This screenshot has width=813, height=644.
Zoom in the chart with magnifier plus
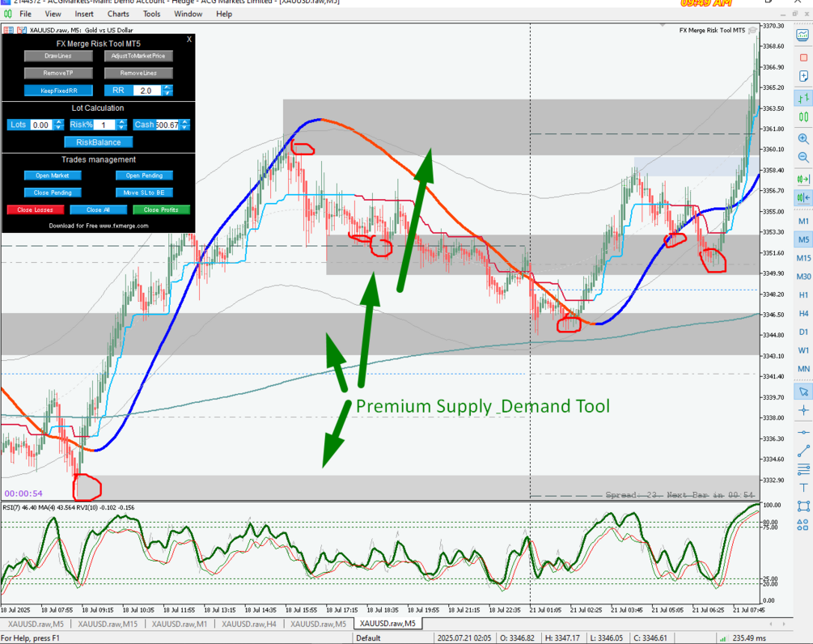point(803,138)
